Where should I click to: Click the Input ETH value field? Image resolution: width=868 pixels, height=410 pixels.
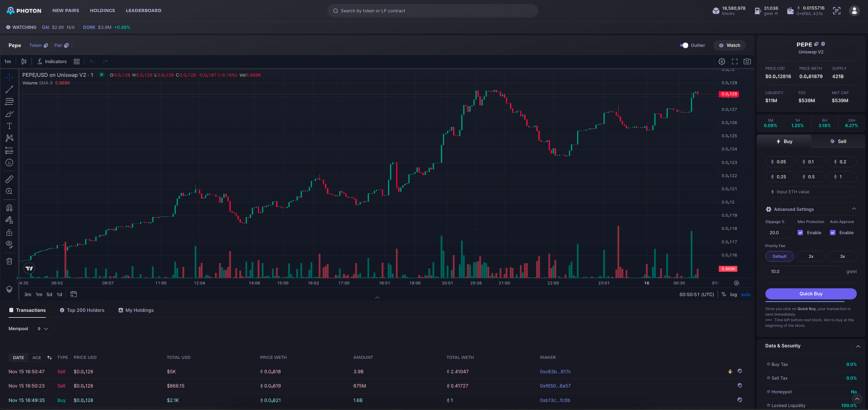(x=811, y=192)
